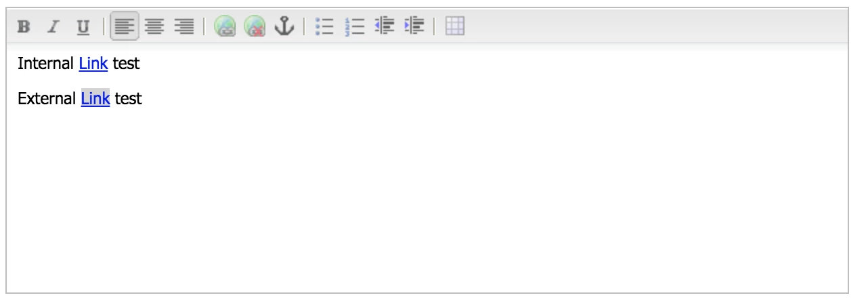Toggle underline formatting
Screen dimensions: 868x306
[83, 27]
